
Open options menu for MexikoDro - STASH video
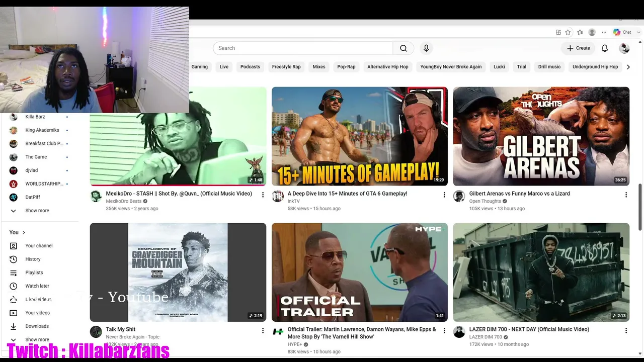coord(263,195)
